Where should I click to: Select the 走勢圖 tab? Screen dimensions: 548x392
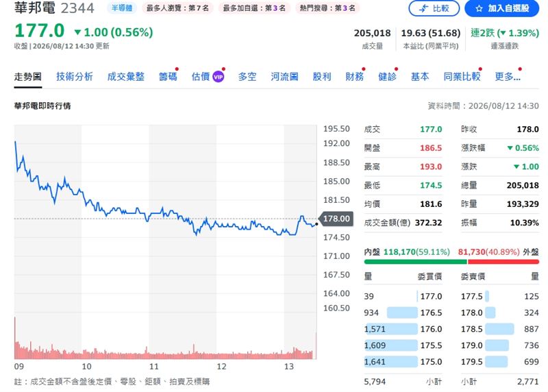click(x=28, y=77)
